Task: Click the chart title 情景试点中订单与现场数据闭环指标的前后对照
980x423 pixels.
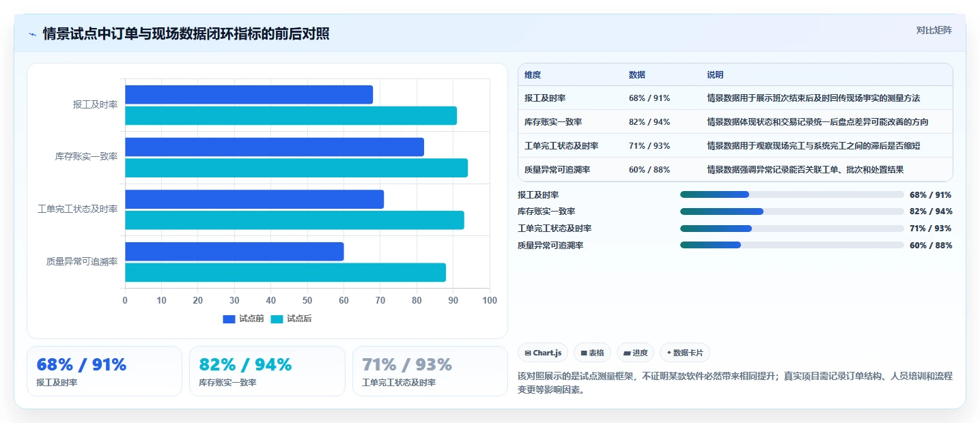Action: coord(186,34)
